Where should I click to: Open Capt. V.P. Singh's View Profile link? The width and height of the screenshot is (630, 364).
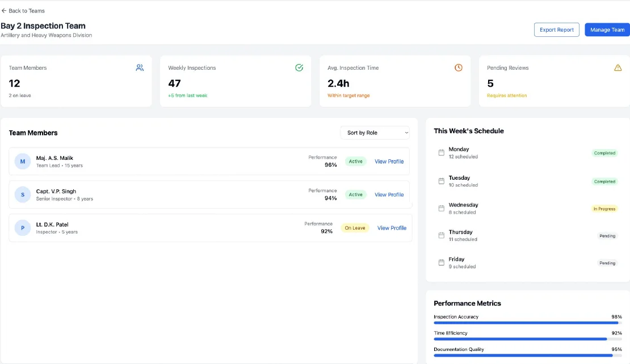tap(389, 194)
